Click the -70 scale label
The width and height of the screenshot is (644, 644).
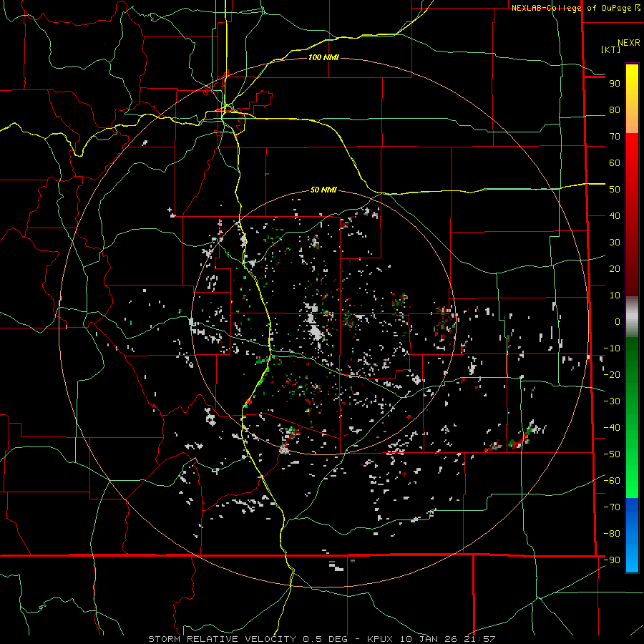612,507
